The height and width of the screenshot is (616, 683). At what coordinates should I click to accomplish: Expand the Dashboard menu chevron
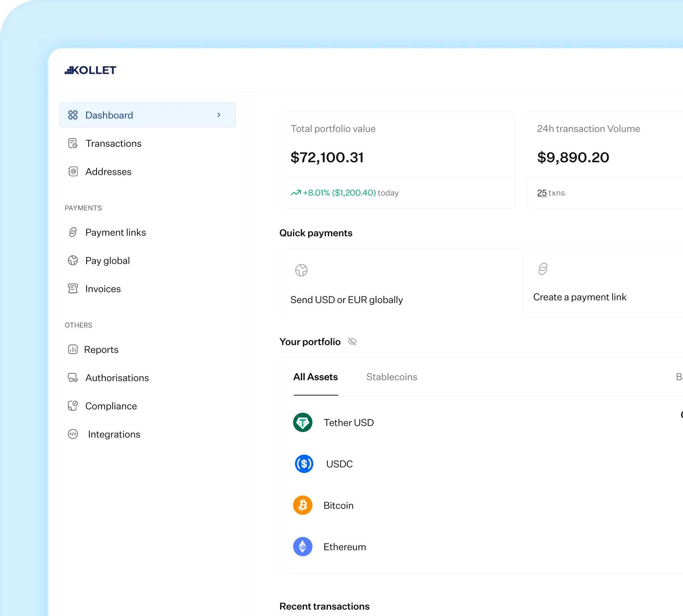click(x=219, y=115)
